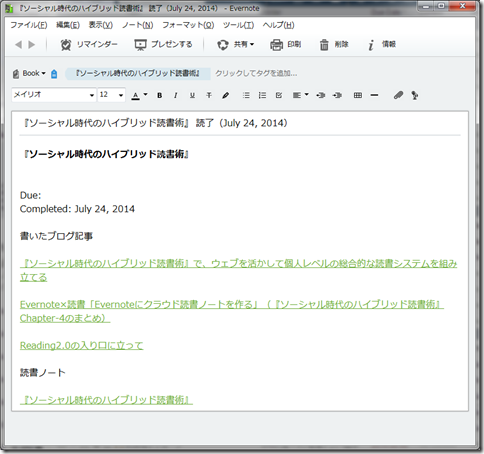Open the フォーマット(O) menu
This screenshot has width=484, height=454.
[x=188, y=25]
